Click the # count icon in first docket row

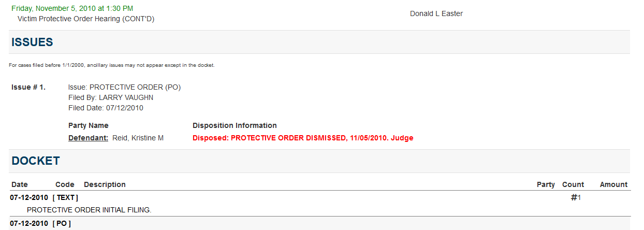574,197
